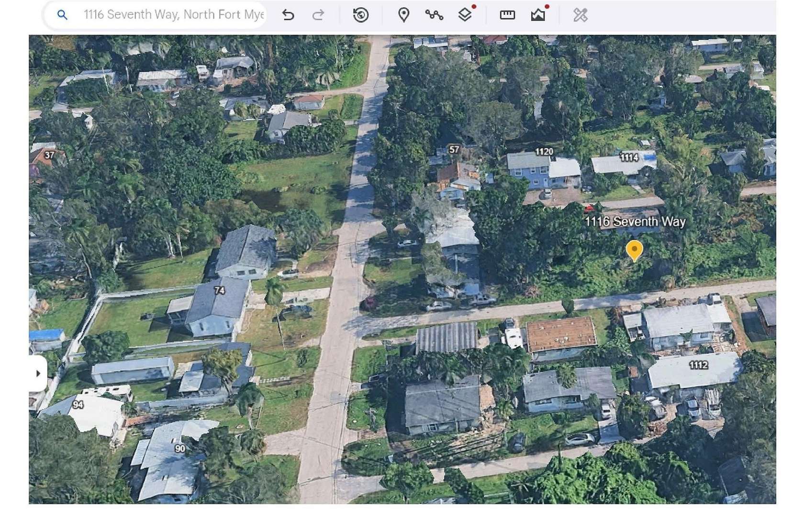Toggle the map layers overlay
Viewport: 804px width, 532px height.
tap(465, 15)
